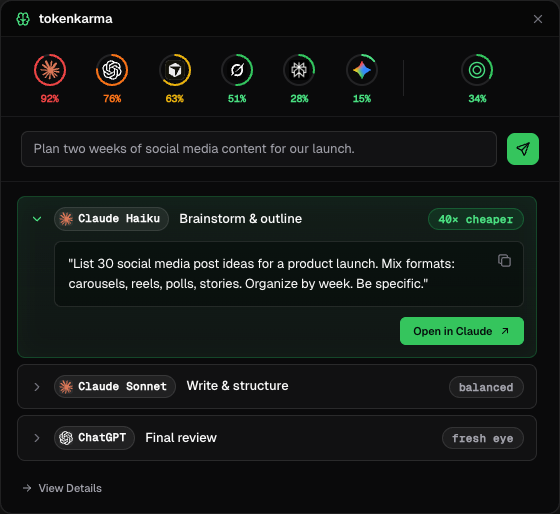Follow the View Details link
The image size is (560, 514).
(62, 488)
